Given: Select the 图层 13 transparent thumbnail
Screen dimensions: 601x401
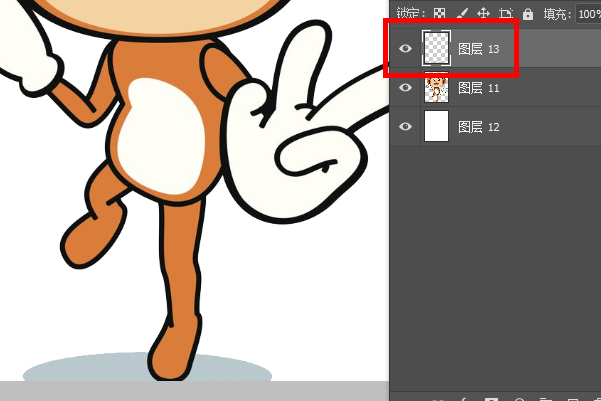Looking at the screenshot, I should tap(437, 49).
